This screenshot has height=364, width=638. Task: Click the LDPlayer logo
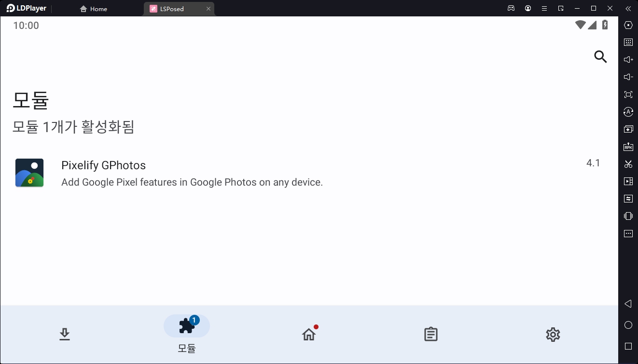pyautogui.click(x=27, y=8)
